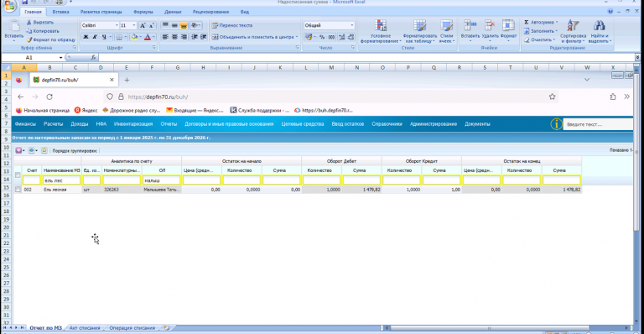This screenshot has width=644, height=334.
Task: Open the font color red swatch
Action: (x=148, y=37)
